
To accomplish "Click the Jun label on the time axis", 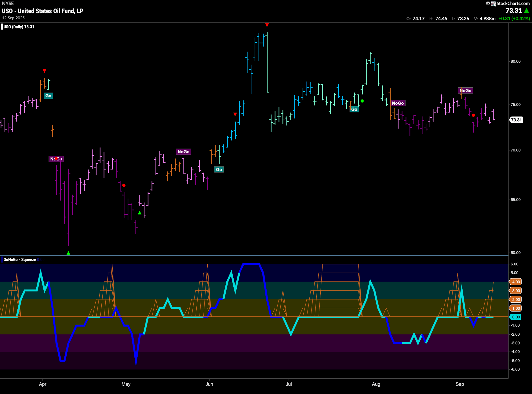I will [209, 384].
